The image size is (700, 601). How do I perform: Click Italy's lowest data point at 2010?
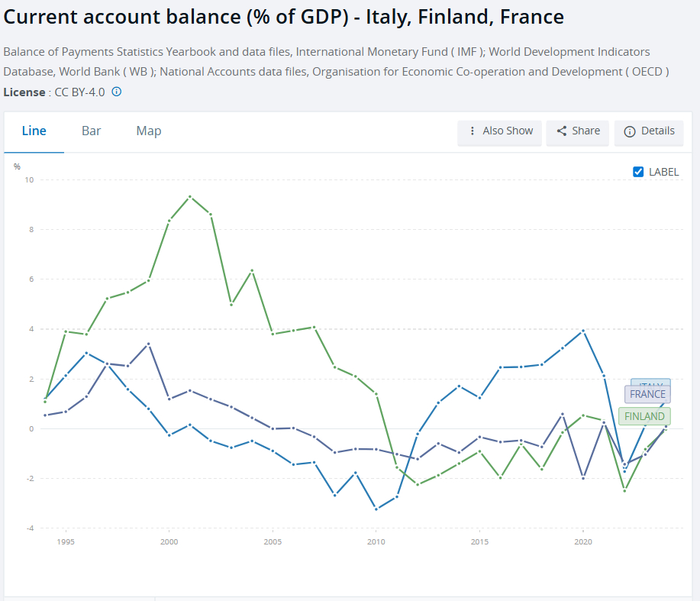376,509
